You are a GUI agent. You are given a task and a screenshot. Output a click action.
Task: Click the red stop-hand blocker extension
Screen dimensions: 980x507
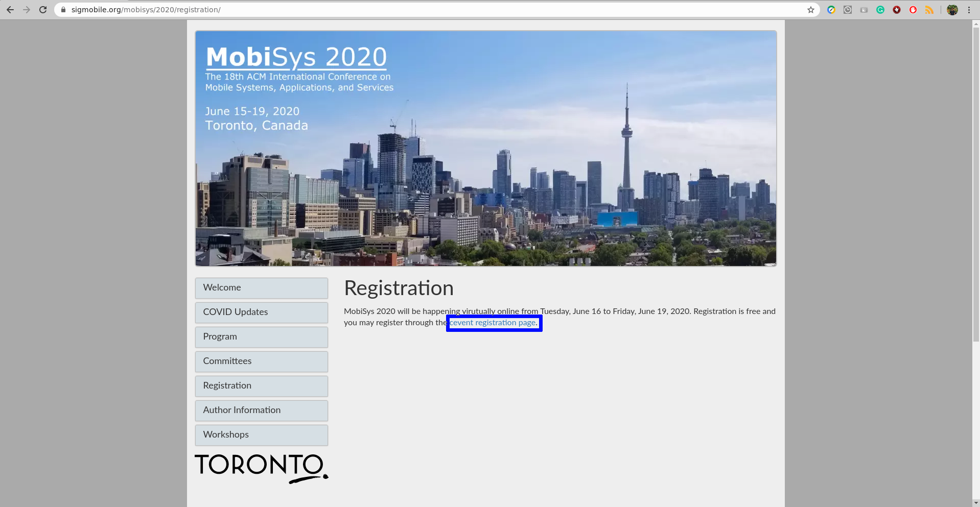point(913,10)
